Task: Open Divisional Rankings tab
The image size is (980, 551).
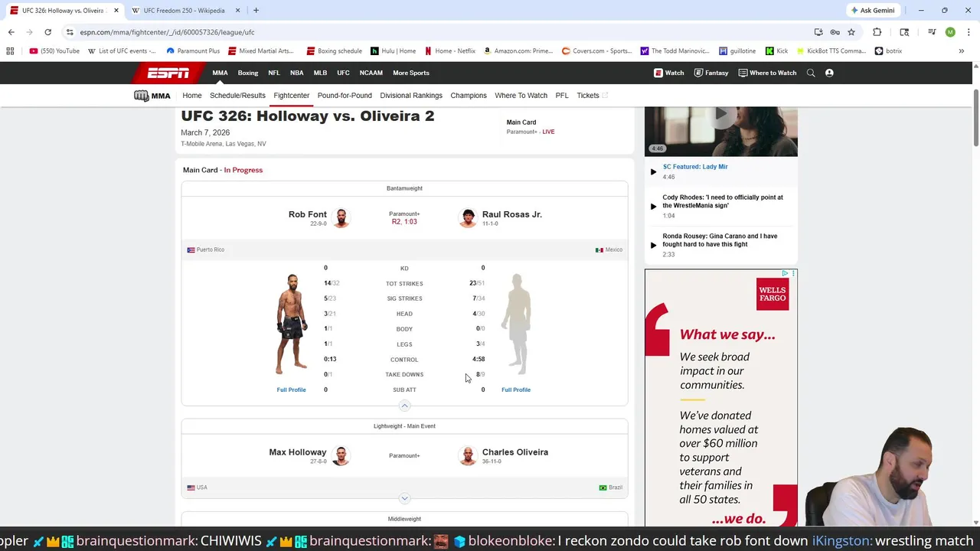Action: click(411, 96)
